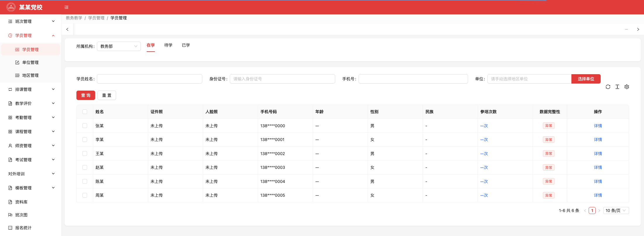Click page number 1 in pagination

592,210
